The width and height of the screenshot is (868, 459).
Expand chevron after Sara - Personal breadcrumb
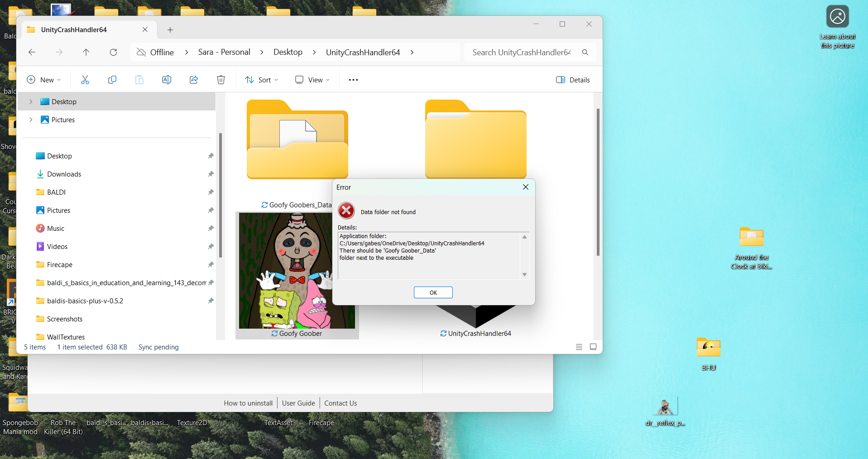[x=262, y=52]
